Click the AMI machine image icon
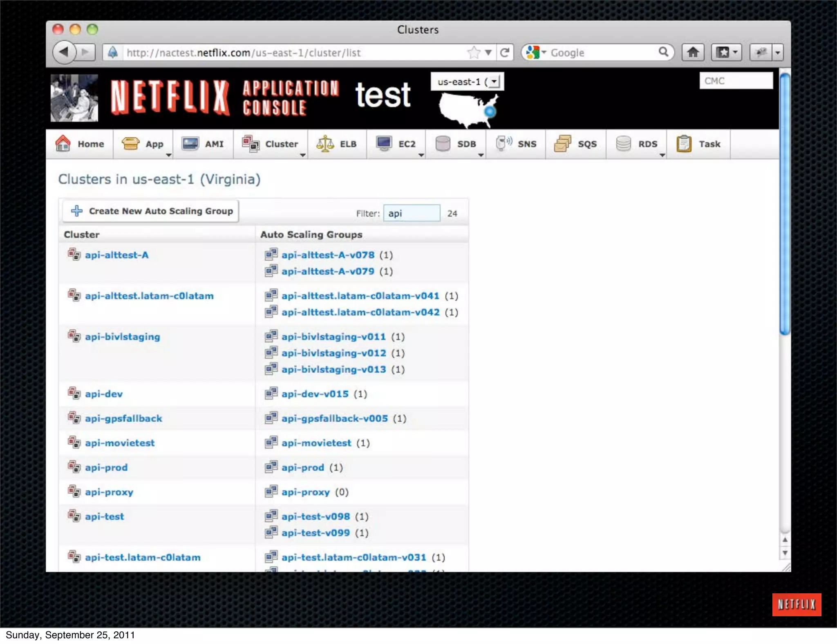 190,143
